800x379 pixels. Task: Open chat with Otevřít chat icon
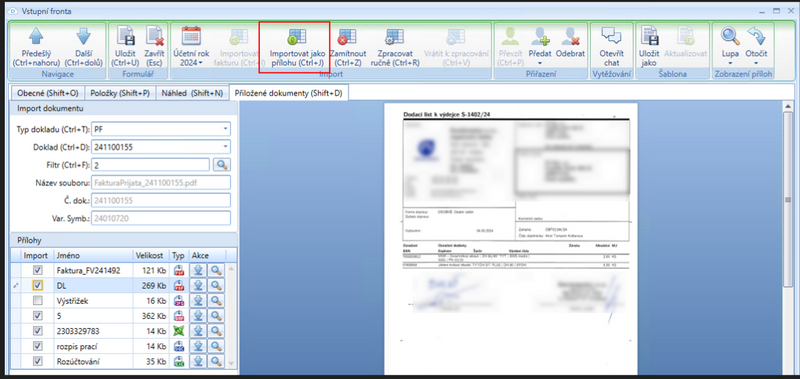[x=611, y=46]
